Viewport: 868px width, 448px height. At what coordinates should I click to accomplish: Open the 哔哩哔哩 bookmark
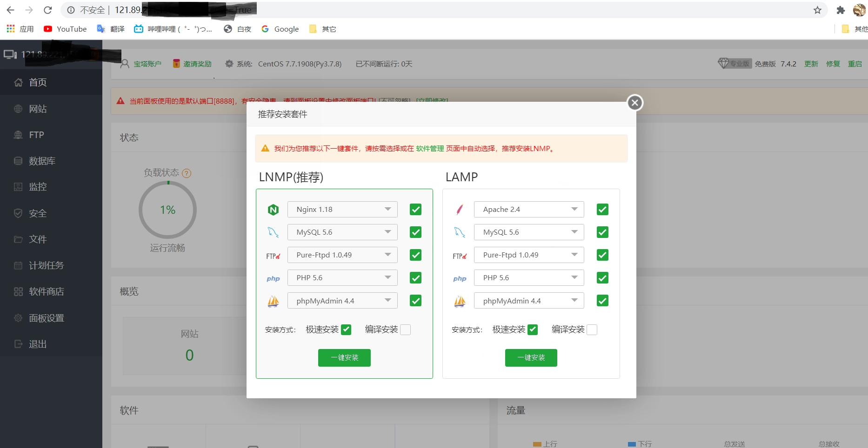(x=173, y=29)
